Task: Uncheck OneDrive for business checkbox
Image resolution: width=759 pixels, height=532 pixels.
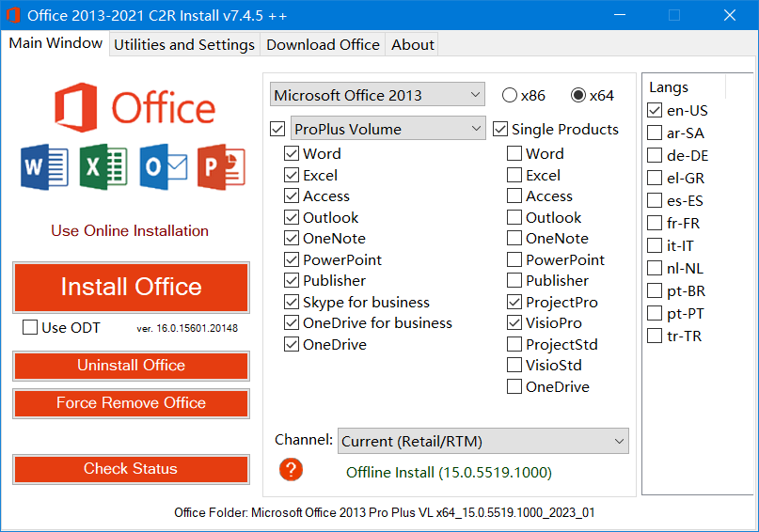Action: [292, 322]
